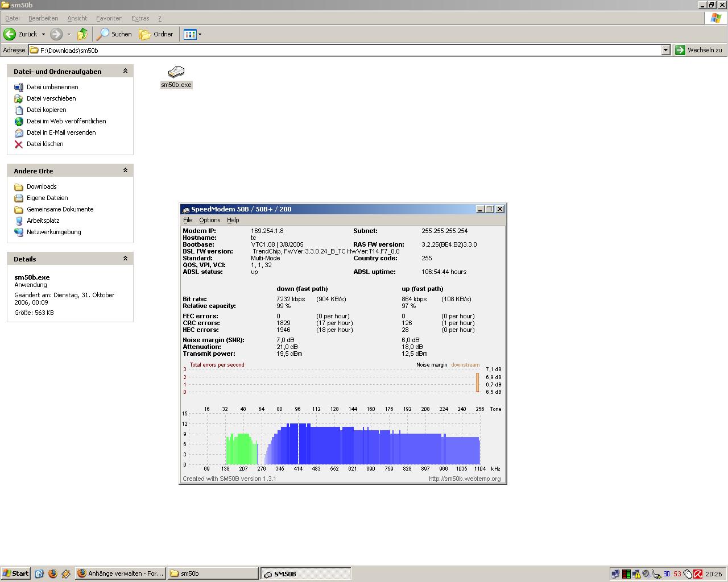The height and width of the screenshot is (582, 728).
Task: Click Datei in E-Mail versenden link
Action: [61, 132]
